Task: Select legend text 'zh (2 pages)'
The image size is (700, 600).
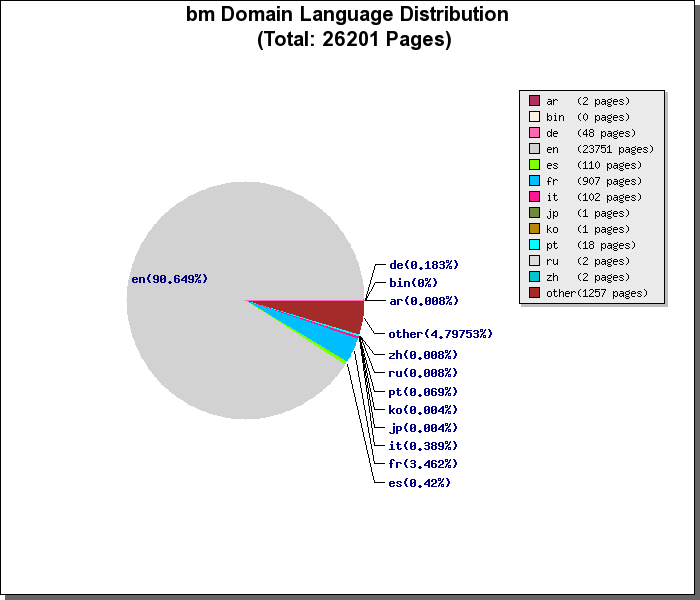Action: [x=588, y=278]
